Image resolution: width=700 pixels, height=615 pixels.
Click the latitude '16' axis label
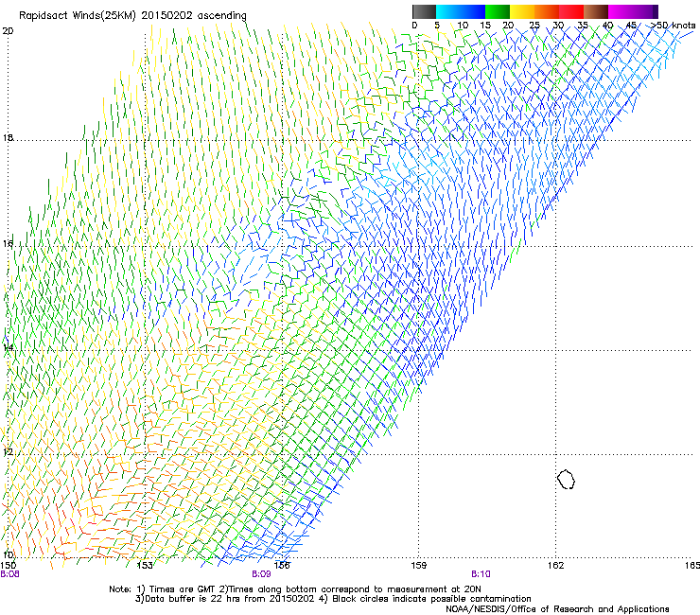click(8, 243)
